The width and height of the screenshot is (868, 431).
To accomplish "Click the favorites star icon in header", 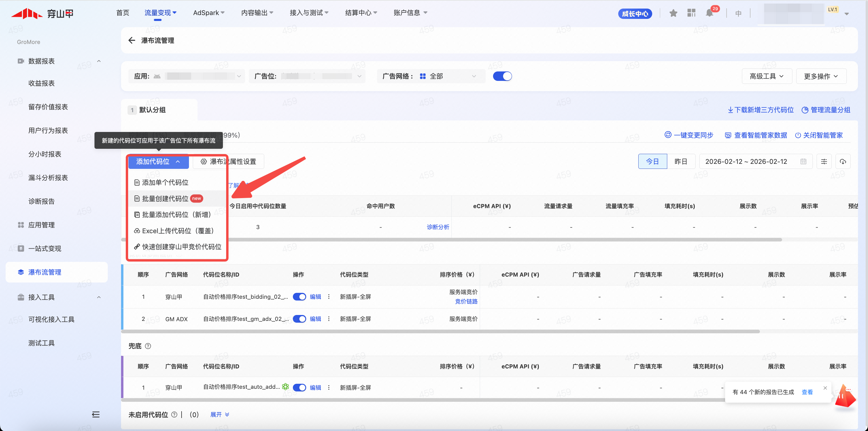I will coord(673,13).
